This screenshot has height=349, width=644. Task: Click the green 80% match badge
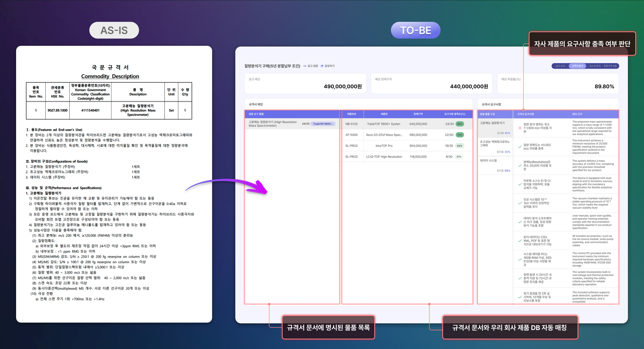pyautogui.click(x=459, y=124)
